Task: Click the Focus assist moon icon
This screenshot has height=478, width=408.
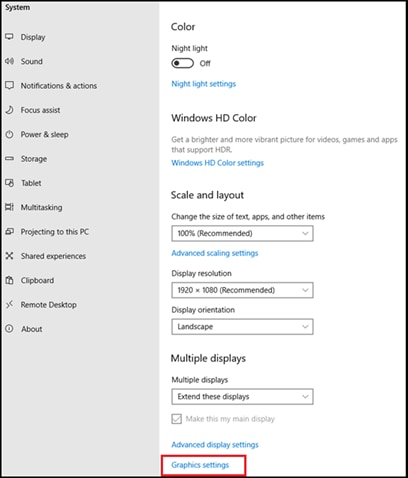Action: [9, 110]
